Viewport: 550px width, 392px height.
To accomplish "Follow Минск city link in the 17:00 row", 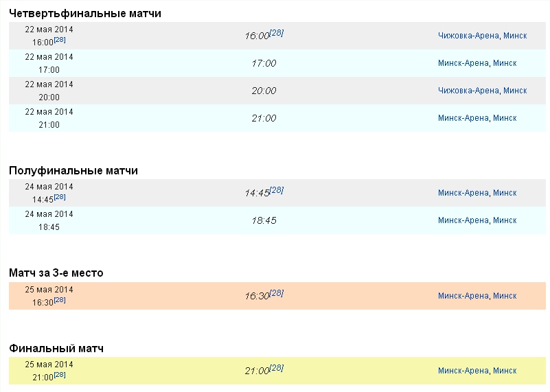I will [x=505, y=63].
